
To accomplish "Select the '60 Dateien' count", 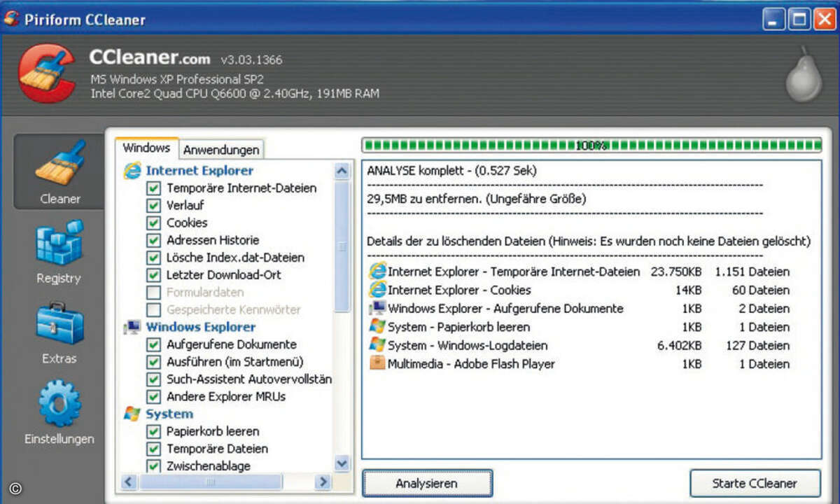I will point(762,290).
